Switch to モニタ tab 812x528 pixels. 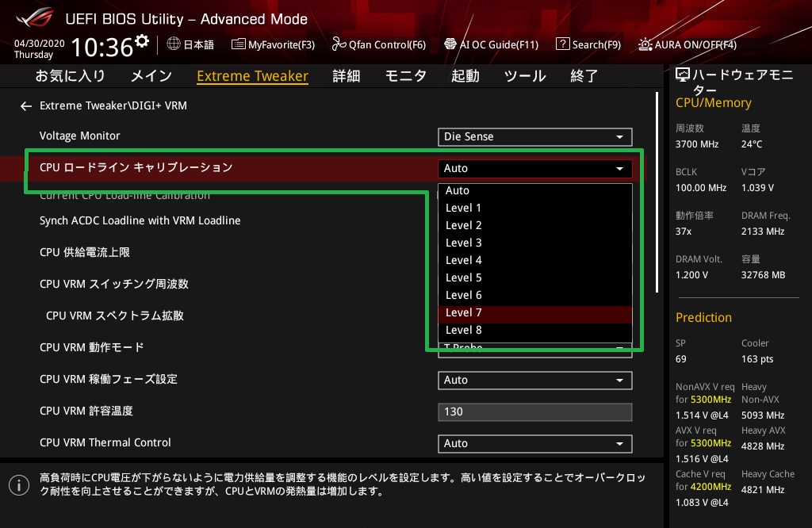406,76
